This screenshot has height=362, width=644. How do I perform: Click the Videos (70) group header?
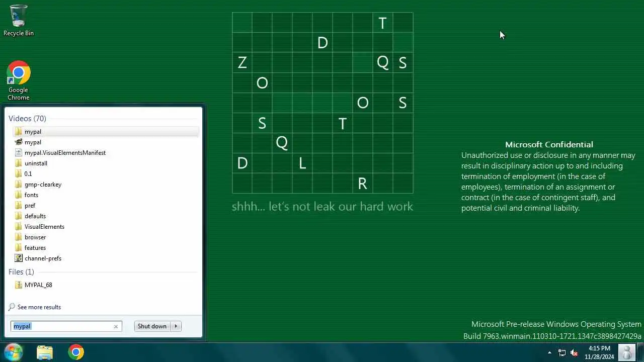[x=27, y=119]
